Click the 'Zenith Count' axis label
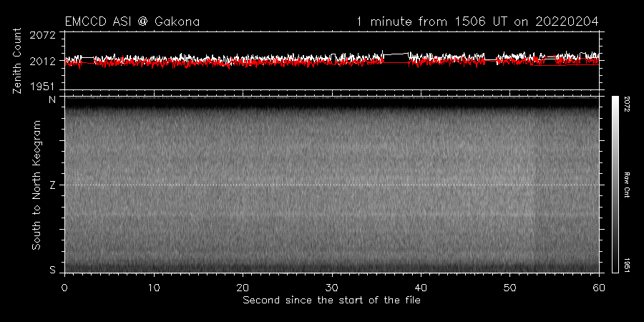This screenshot has width=644, height=322. click(17, 61)
